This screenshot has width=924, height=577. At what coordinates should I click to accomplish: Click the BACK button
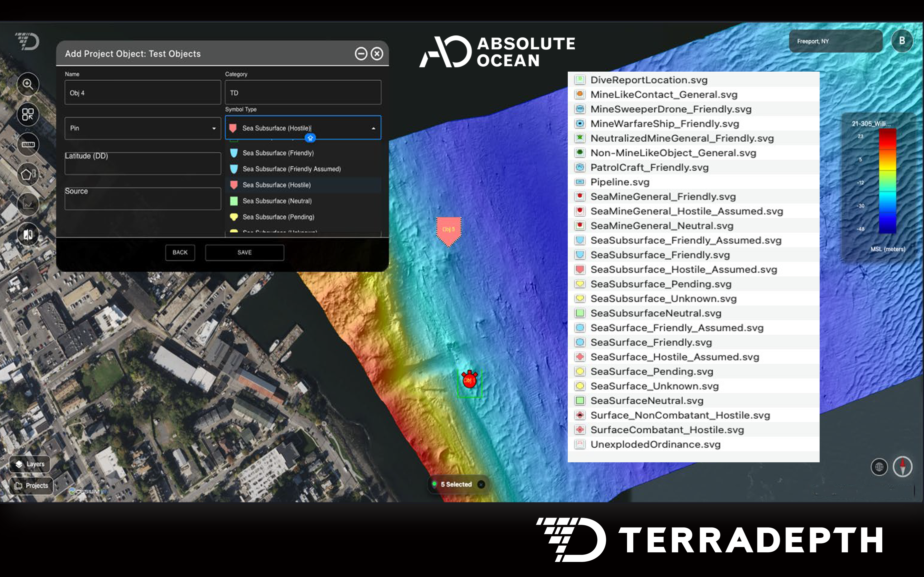coord(180,252)
